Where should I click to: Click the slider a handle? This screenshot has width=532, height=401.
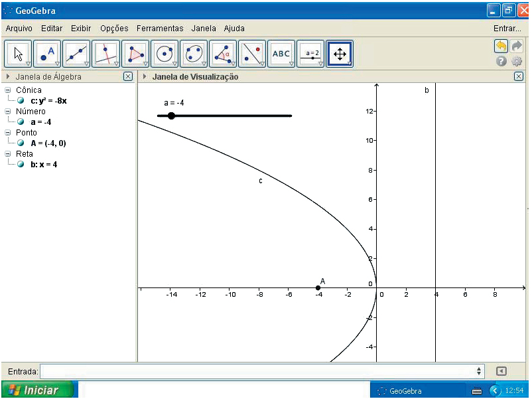pyautogui.click(x=171, y=116)
